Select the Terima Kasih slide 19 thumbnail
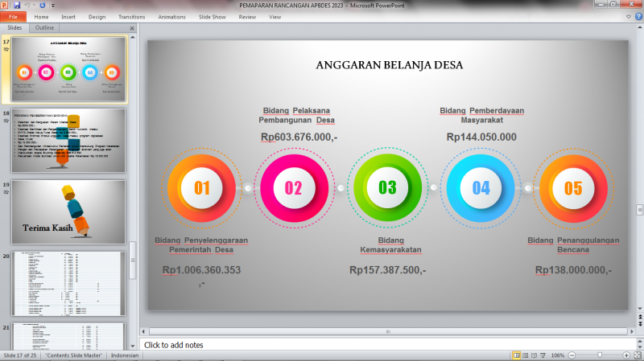The width and height of the screenshot is (644, 361). pyautogui.click(x=68, y=212)
